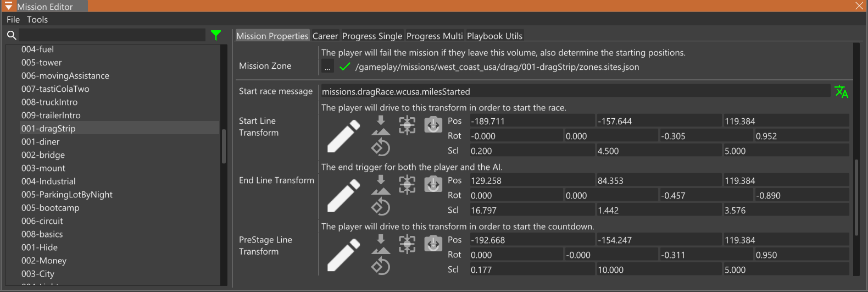Image resolution: width=868 pixels, height=292 pixels.
Task: Click reset rotation icon for End Line Transform
Action: [381, 207]
